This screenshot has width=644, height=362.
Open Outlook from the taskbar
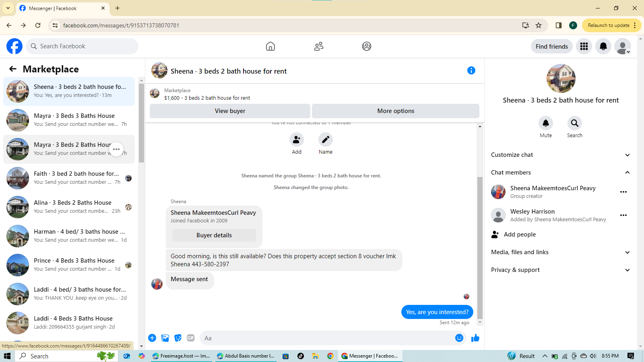click(x=127, y=356)
